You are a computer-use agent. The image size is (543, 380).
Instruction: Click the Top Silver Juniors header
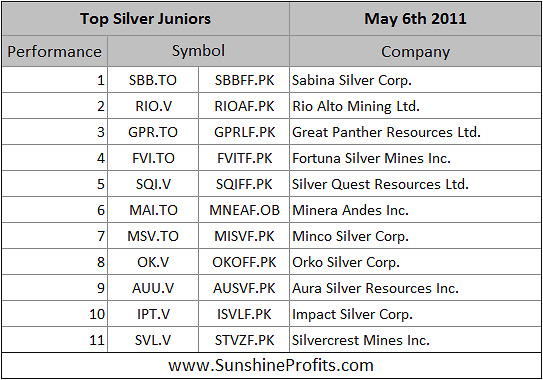145,19
